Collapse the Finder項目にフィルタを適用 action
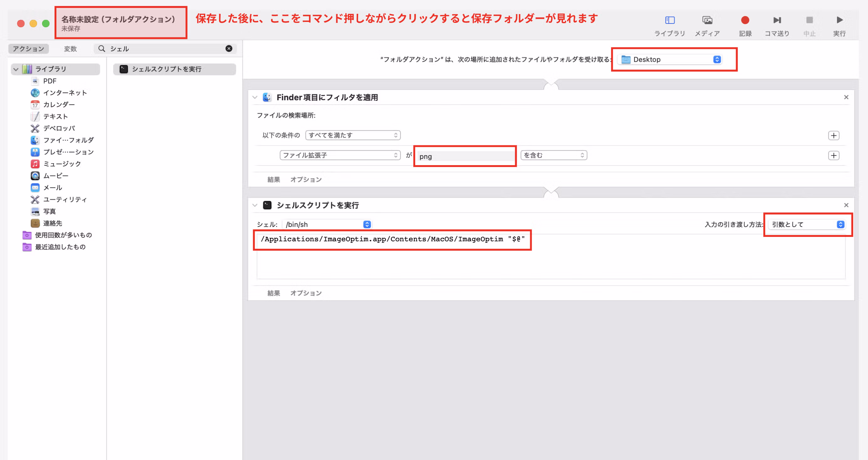868x460 pixels. pos(255,97)
